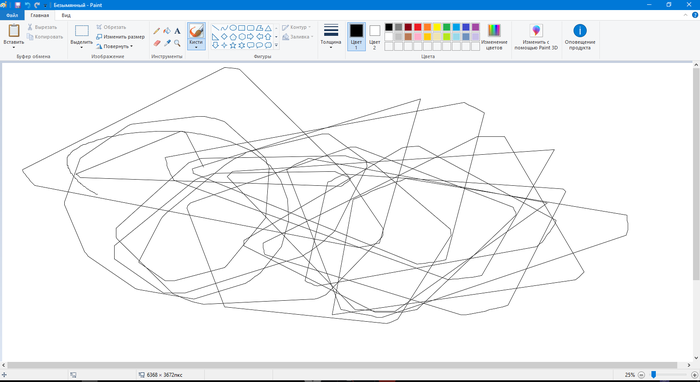Select the Pencil tool
This screenshot has height=382, width=700.
pyautogui.click(x=157, y=31)
